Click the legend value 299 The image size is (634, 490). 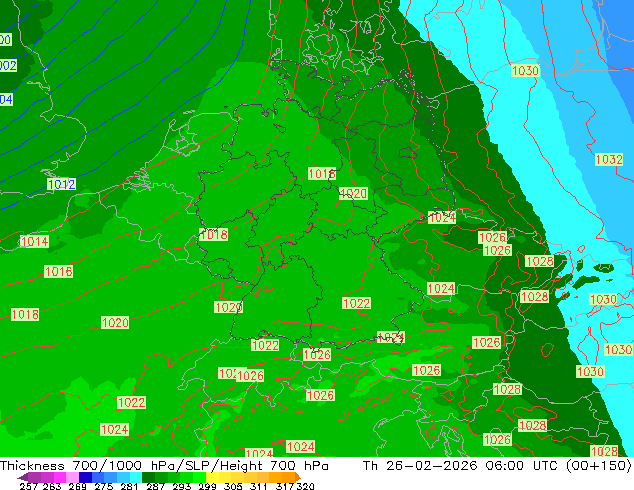tap(207, 486)
